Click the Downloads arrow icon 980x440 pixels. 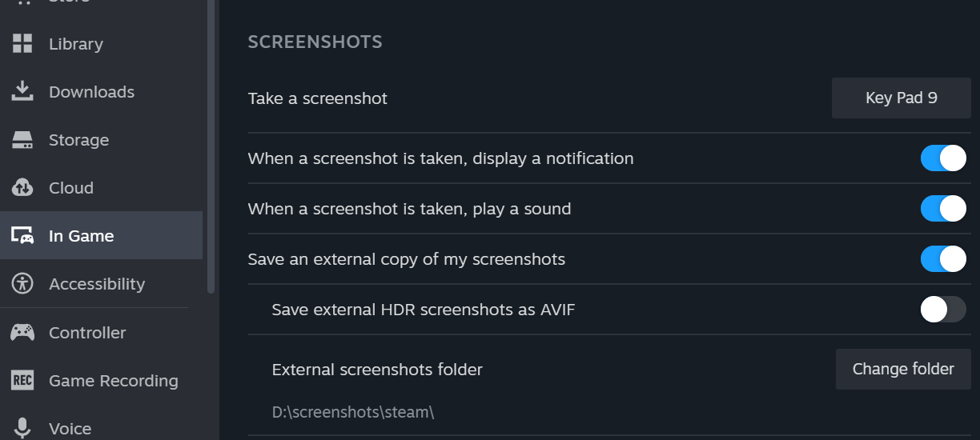(22, 91)
